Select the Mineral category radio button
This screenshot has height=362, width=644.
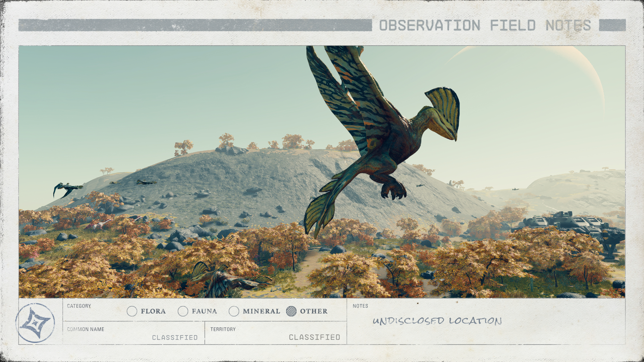click(x=234, y=311)
